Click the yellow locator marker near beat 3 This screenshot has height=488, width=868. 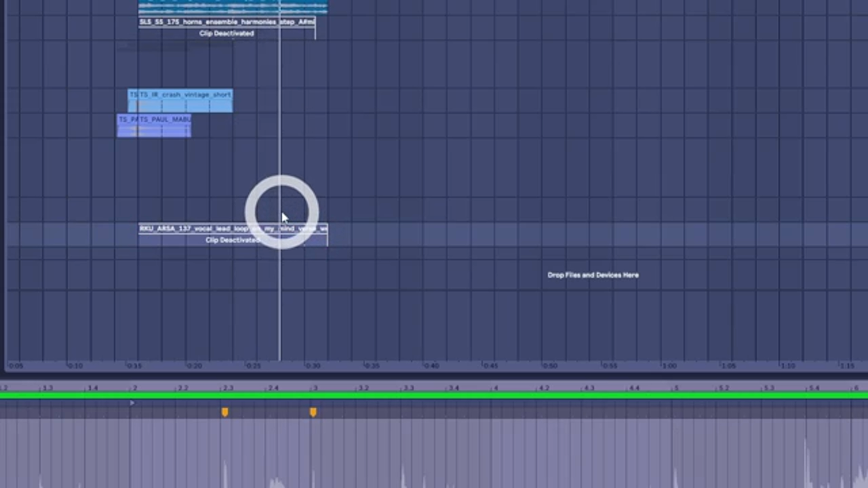coord(313,412)
